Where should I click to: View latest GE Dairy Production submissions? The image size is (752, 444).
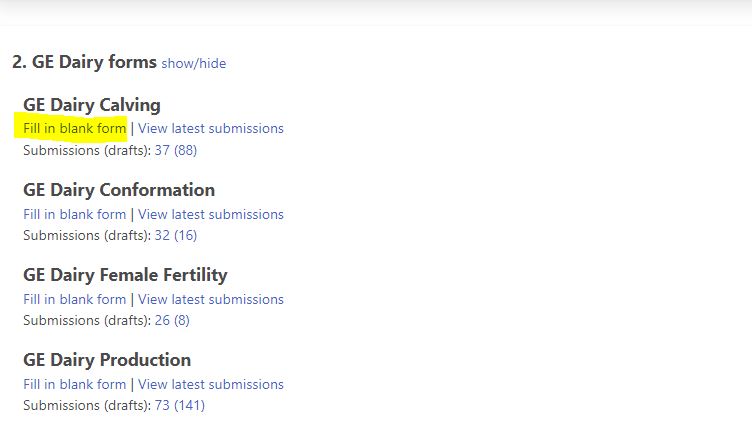pyautogui.click(x=211, y=384)
